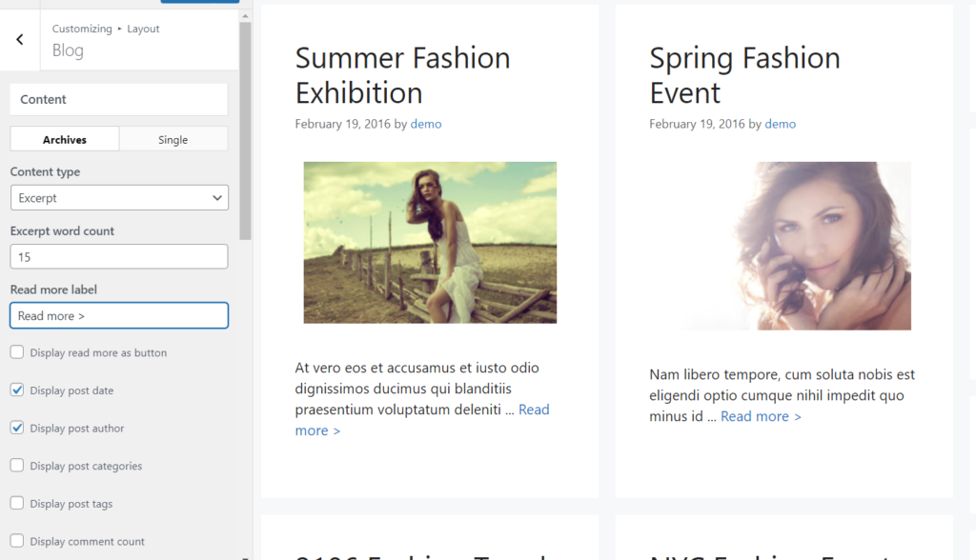This screenshot has width=976, height=560.
Task: Open the Summer Fashion Exhibition post title
Action: coord(402,75)
